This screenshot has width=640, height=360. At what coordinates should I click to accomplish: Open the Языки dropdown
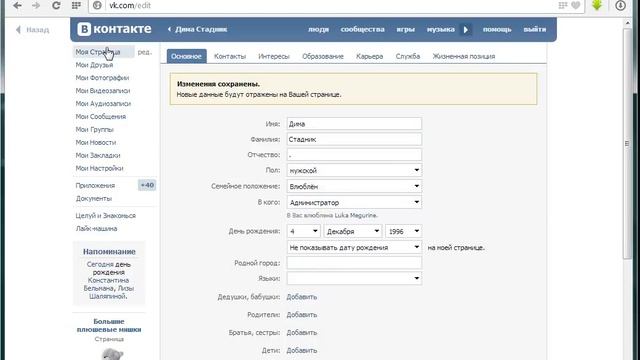[x=354, y=278]
